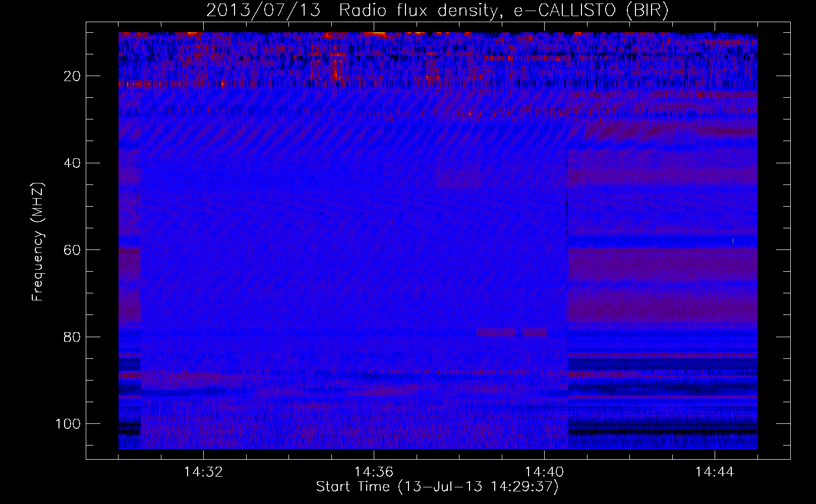Screen dimensions: 816x504
Task: Click the 80 frequency tick label
Action: (73, 337)
